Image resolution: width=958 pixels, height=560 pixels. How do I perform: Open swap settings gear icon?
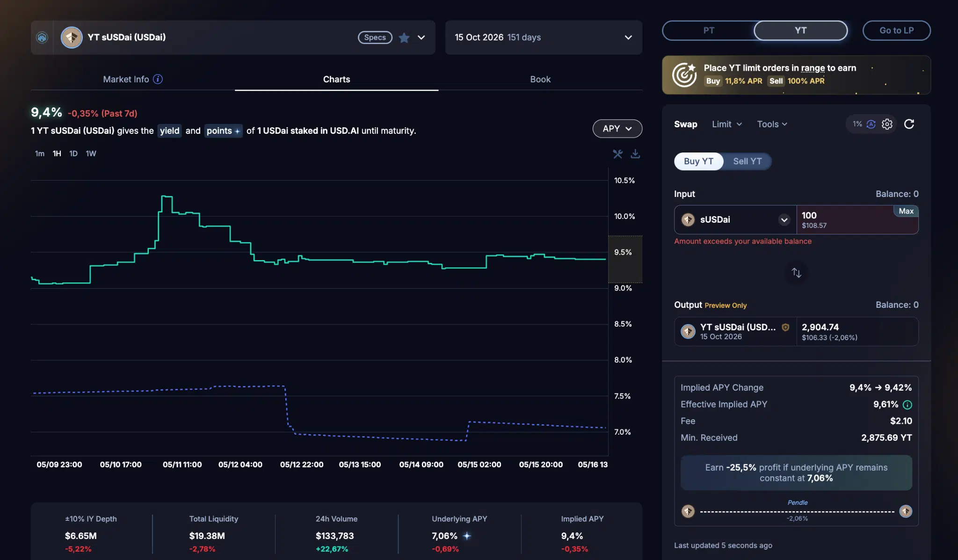887,124
